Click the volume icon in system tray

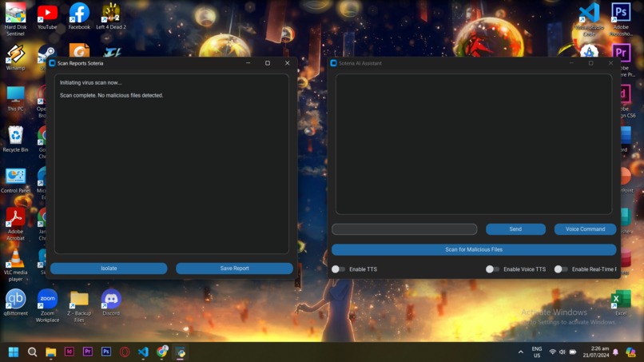tap(563, 352)
